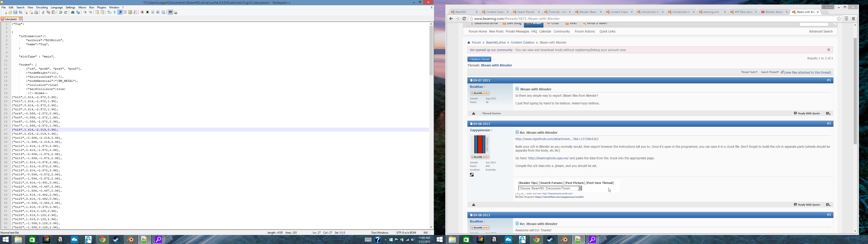This screenshot has width=868, height=244.
Task: Open the rigsofrods.com attachment link
Action: (x=557, y=139)
